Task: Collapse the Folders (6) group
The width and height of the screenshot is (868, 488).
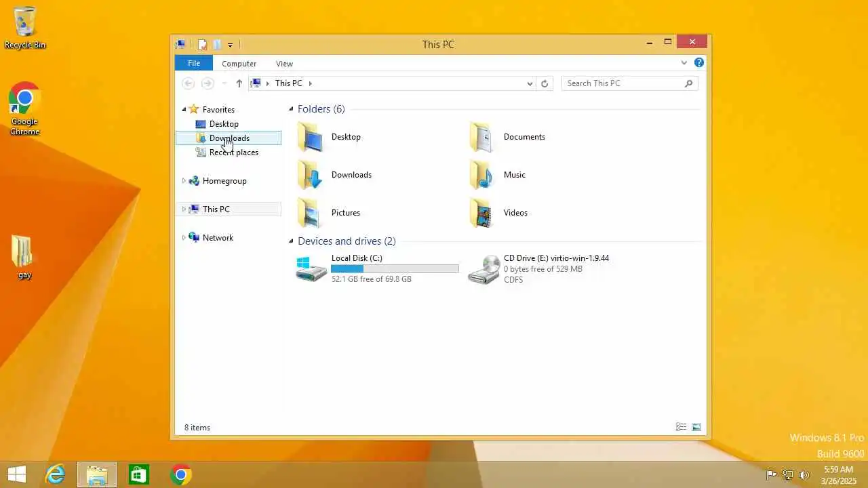Action: (x=292, y=109)
